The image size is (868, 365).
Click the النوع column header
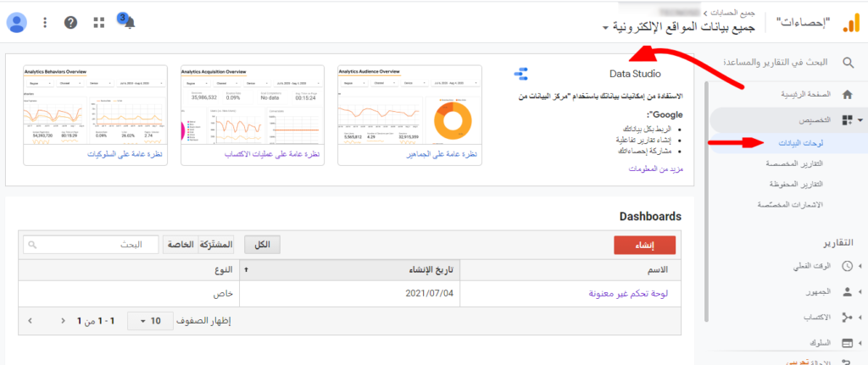(x=129, y=269)
